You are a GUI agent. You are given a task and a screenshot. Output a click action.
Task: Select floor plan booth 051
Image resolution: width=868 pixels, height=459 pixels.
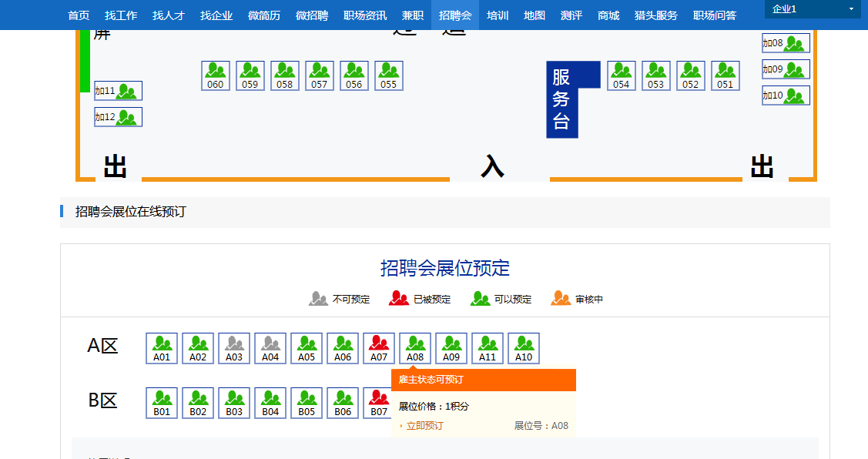pos(726,75)
